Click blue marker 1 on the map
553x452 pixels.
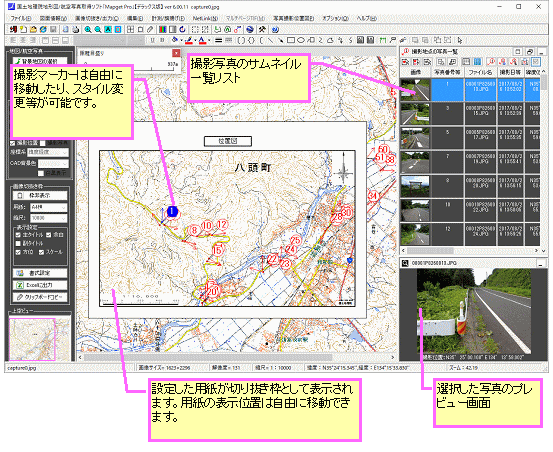(x=172, y=212)
